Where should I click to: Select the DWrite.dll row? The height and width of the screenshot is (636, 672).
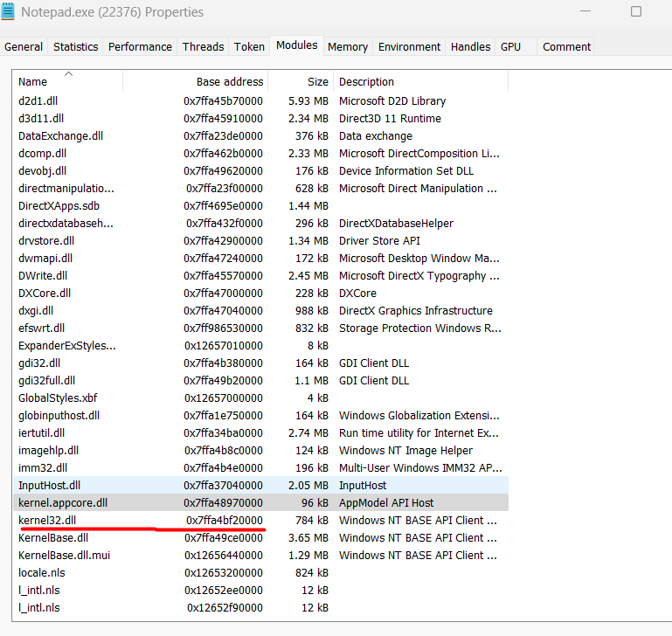point(261,276)
